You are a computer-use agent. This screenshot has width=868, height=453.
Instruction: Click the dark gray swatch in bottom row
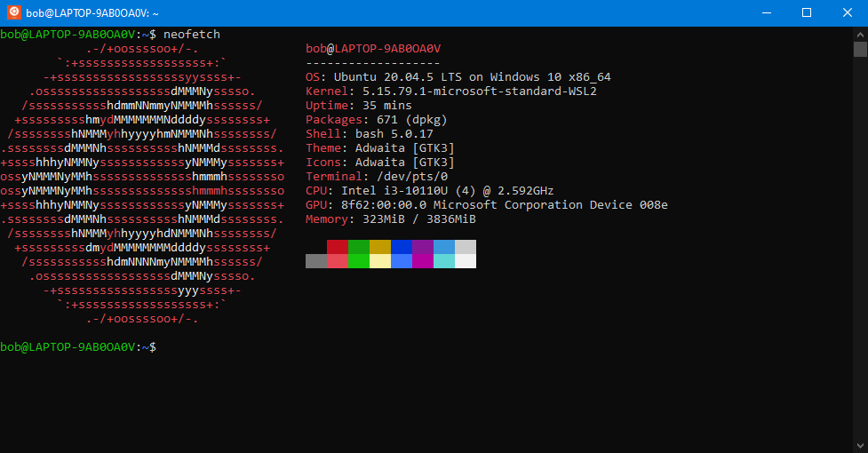pyautogui.click(x=316, y=261)
